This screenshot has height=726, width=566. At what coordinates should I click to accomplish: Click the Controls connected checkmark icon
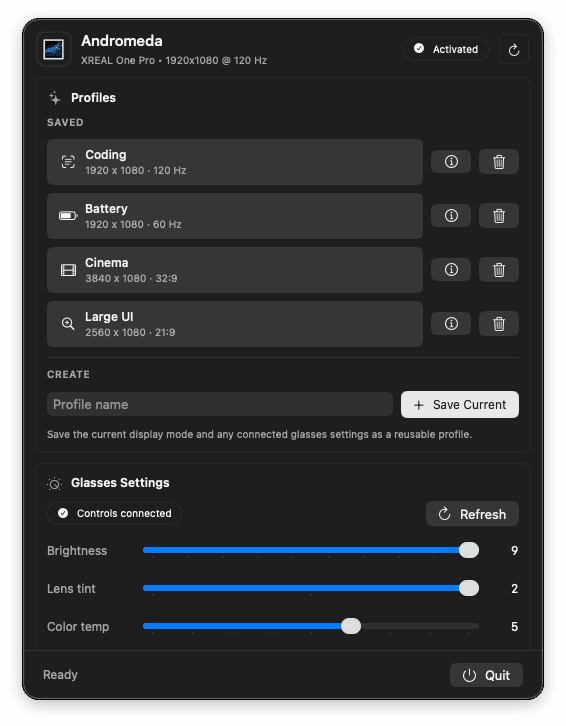point(63,513)
